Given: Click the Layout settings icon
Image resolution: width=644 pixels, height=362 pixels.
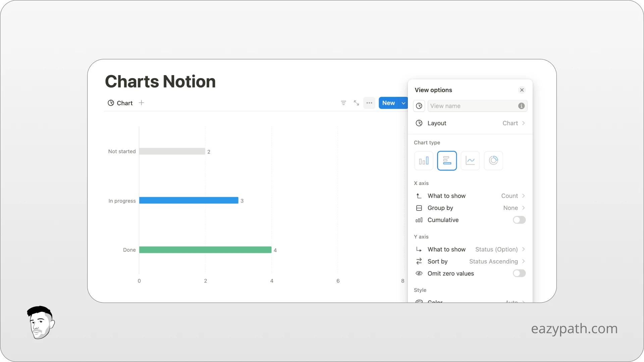Looking at the screenshot, I should [x=419, y=123].
